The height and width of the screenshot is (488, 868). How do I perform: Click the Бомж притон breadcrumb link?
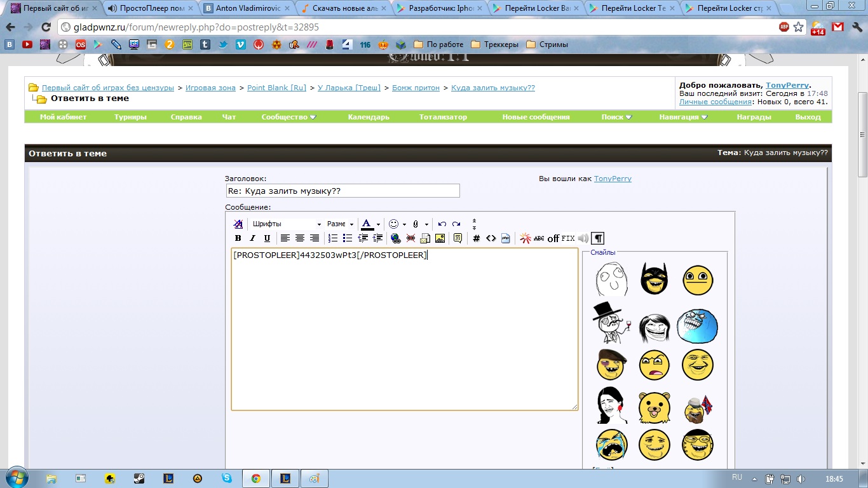416,88
